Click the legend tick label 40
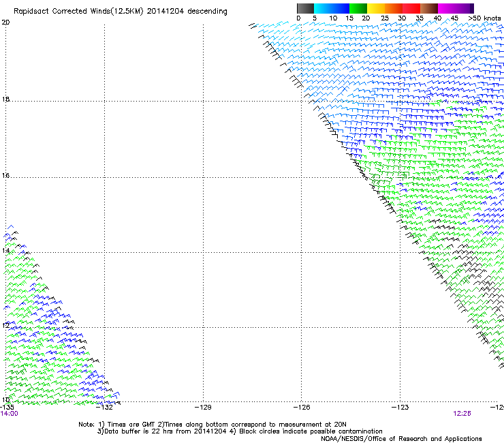504x443 pixels. (x=437, y=18)
